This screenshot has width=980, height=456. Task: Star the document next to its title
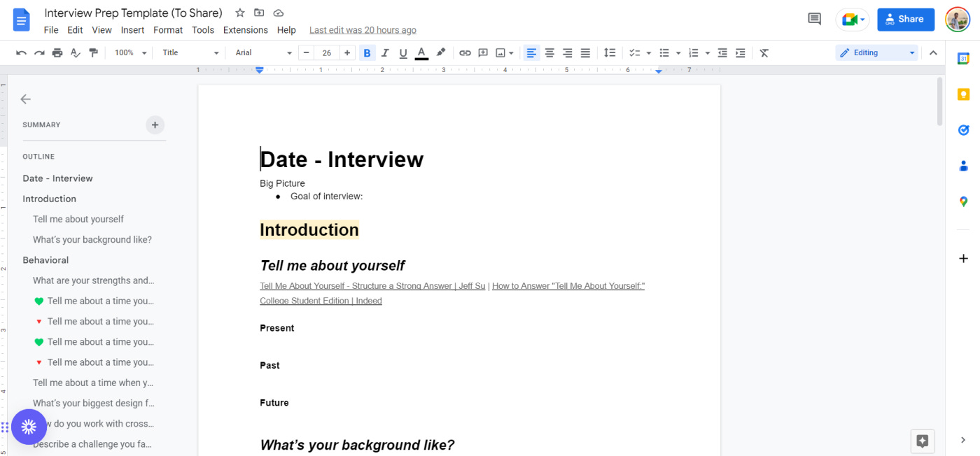click(x=239, y=13)
